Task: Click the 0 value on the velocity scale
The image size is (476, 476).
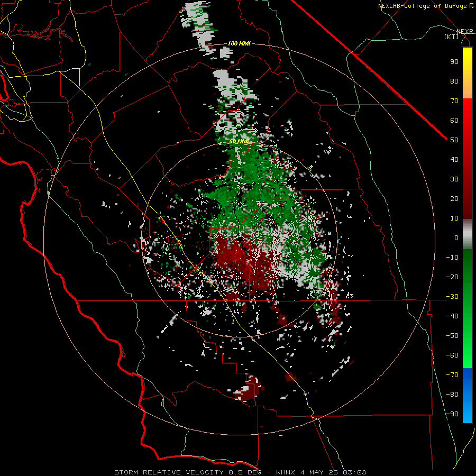Action: 456,237
